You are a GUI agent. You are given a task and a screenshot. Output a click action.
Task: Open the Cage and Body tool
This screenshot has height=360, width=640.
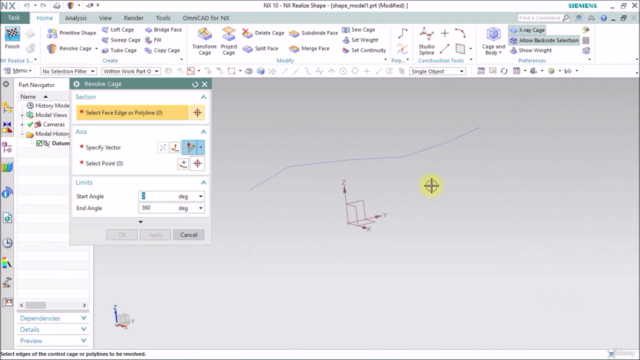pos(493,41)
